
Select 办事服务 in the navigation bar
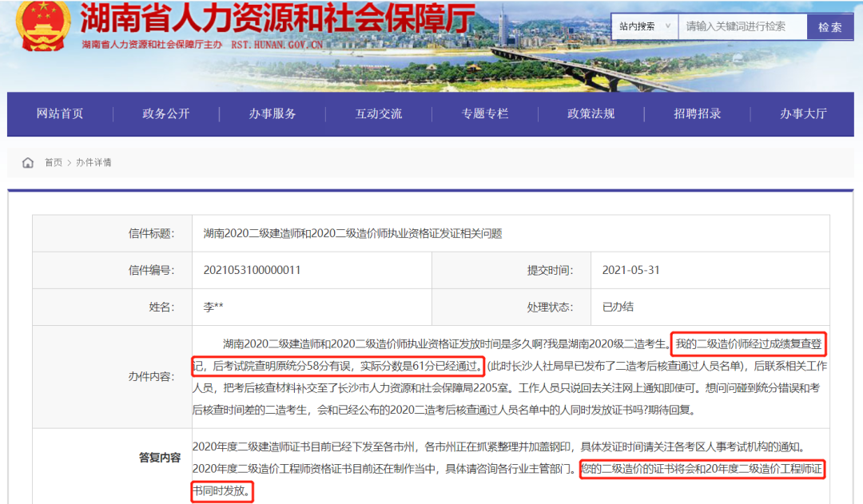coord(272,113)
